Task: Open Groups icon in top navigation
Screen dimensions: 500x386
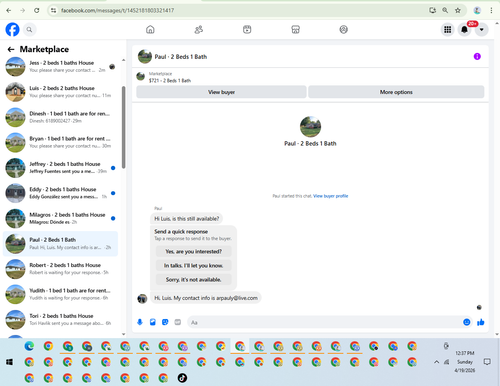Action: point(344,30)
